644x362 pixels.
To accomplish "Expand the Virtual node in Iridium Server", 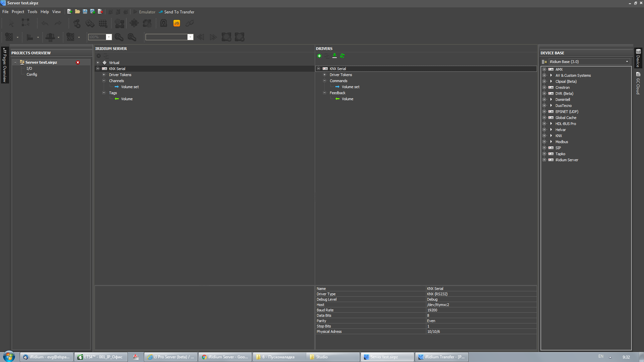I will 98,63.
